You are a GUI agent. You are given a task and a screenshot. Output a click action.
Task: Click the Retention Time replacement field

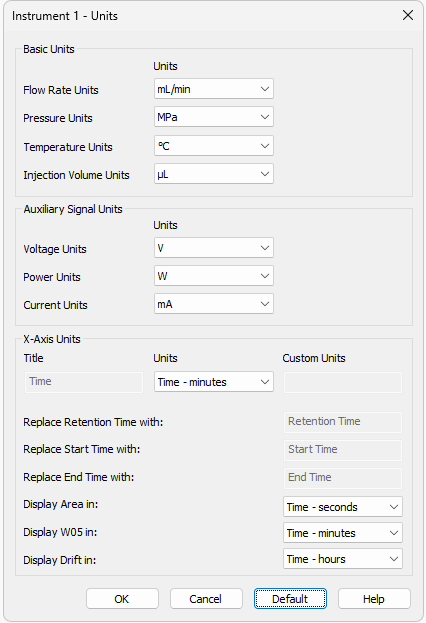point(343,422)
